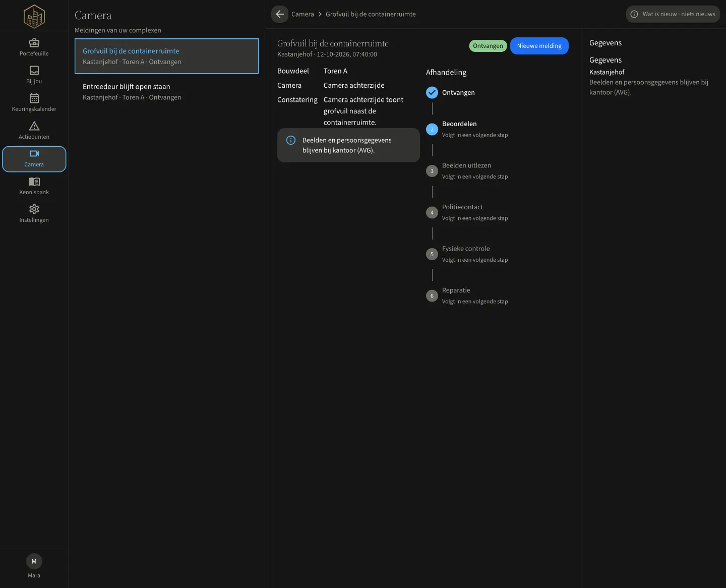
Task: Open Wat is nieuw notification pill
Action: coord(673,14)
